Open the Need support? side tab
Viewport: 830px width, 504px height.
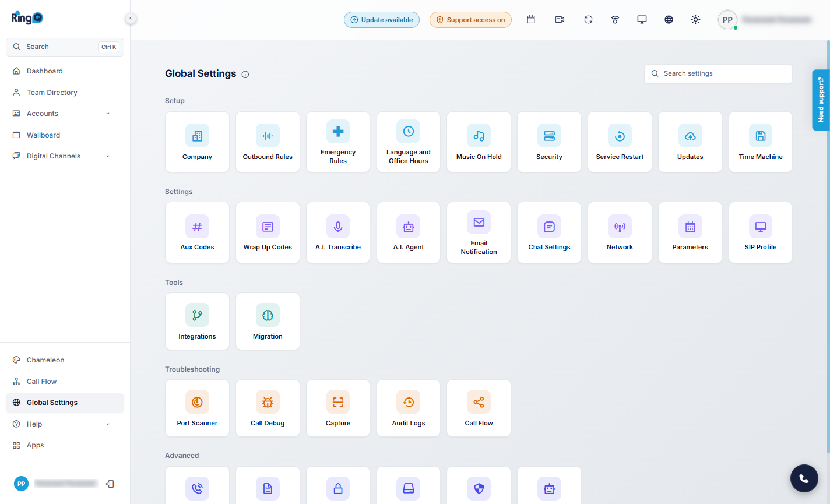click(821, 100)
